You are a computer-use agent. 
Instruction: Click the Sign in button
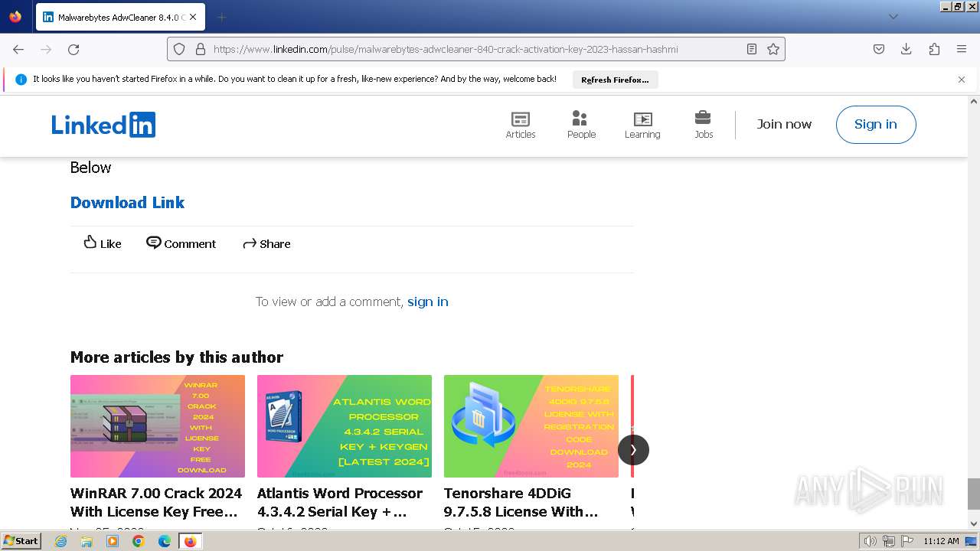876,125
